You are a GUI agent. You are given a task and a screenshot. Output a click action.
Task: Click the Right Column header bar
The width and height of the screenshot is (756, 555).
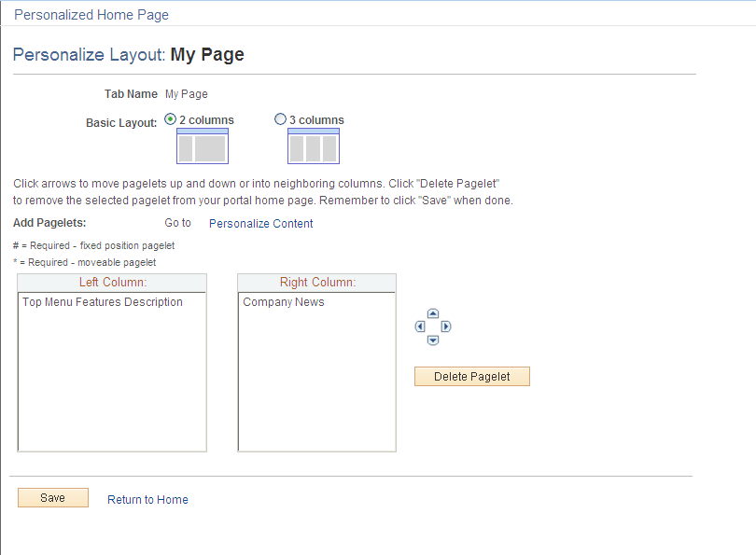[x=316, y=282]
